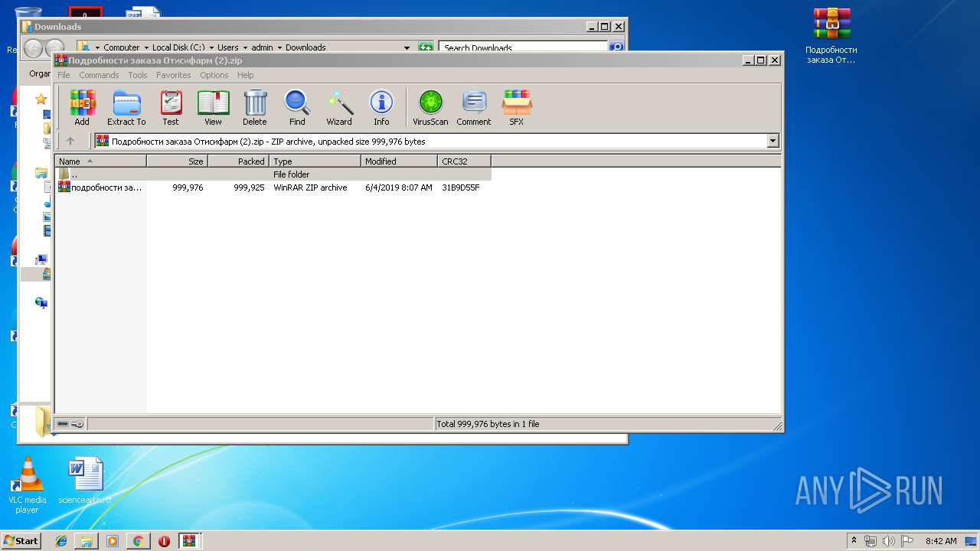Screen dimensions: 980x551
Task: Click the admin breadcrumb in Downloads
Action: click(262, 47)
